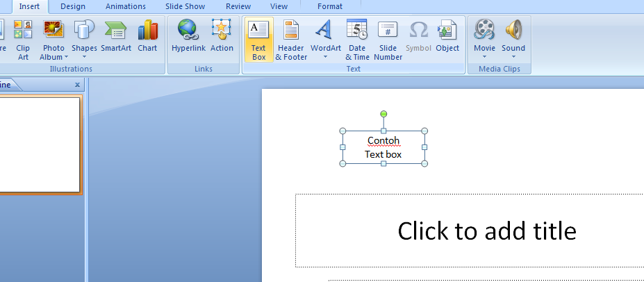The height and width of the screenshot is (282, 644).
Task: Insert a SmartArt graphic
Action: [x=116, y=37]
